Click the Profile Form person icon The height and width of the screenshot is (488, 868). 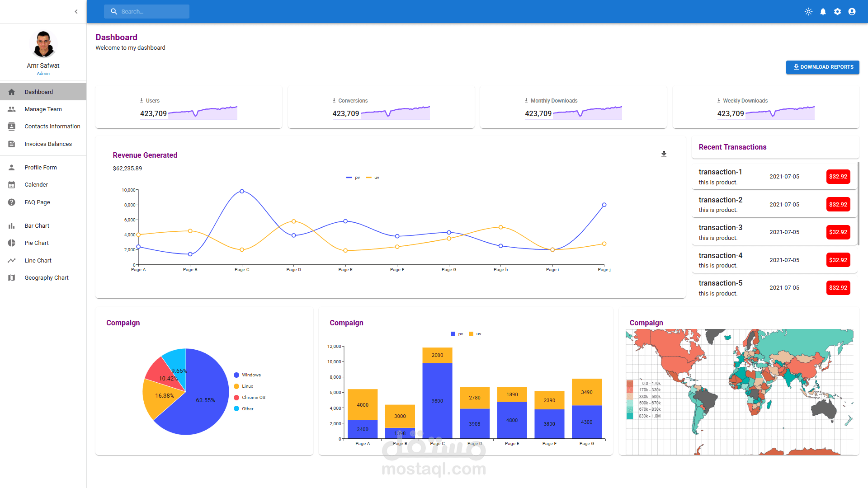(12, 168)
